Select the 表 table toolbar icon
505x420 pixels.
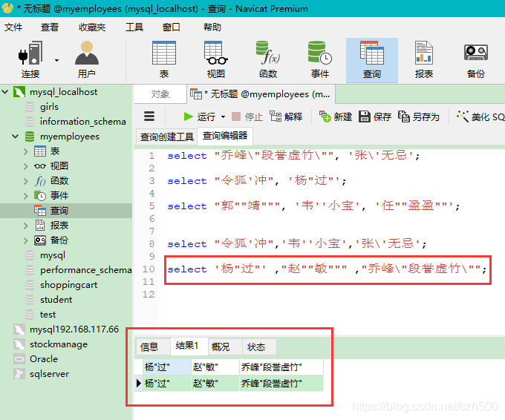[x=164, y=60]
